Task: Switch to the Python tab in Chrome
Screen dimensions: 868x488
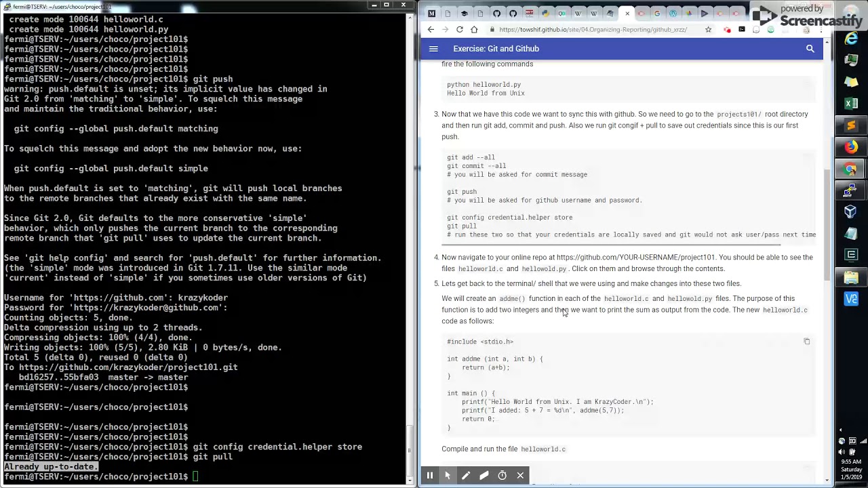Action: pos(546,14)
